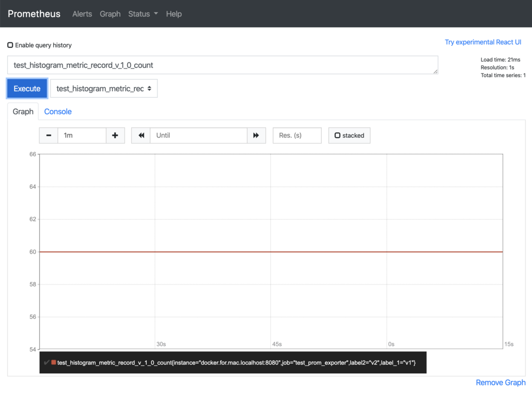
Task: Click inside the query expression input field
Action: tap(222, 64)
